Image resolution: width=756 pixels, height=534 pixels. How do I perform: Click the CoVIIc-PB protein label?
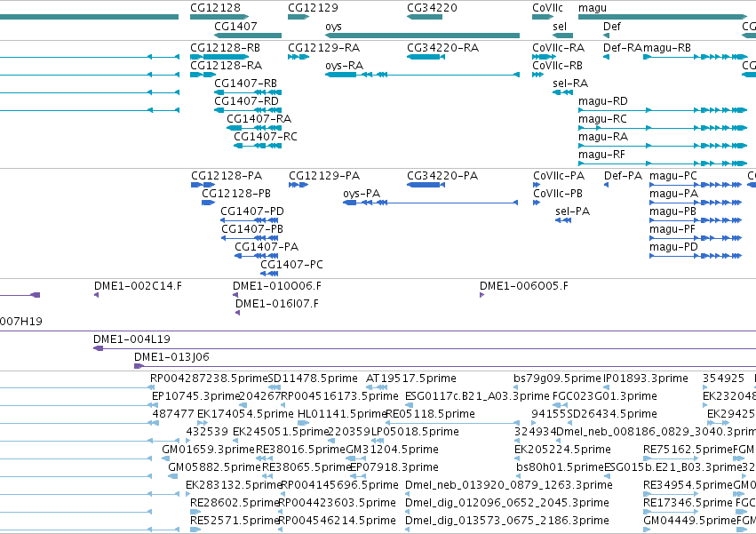pos(558,194)
